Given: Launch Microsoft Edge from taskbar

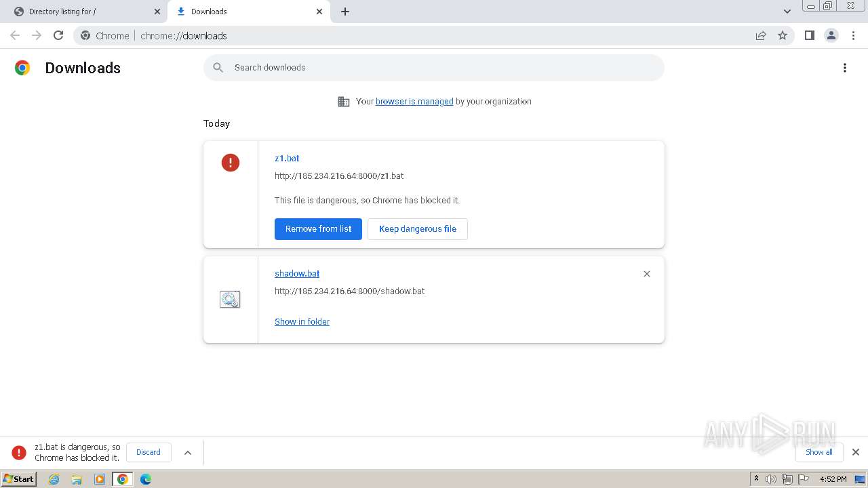Looking at the screenshot, I should coord(146,479).
